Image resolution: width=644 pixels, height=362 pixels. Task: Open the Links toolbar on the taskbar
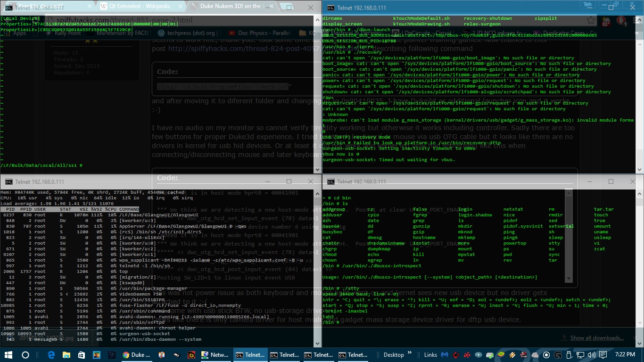tap(430, 354)
